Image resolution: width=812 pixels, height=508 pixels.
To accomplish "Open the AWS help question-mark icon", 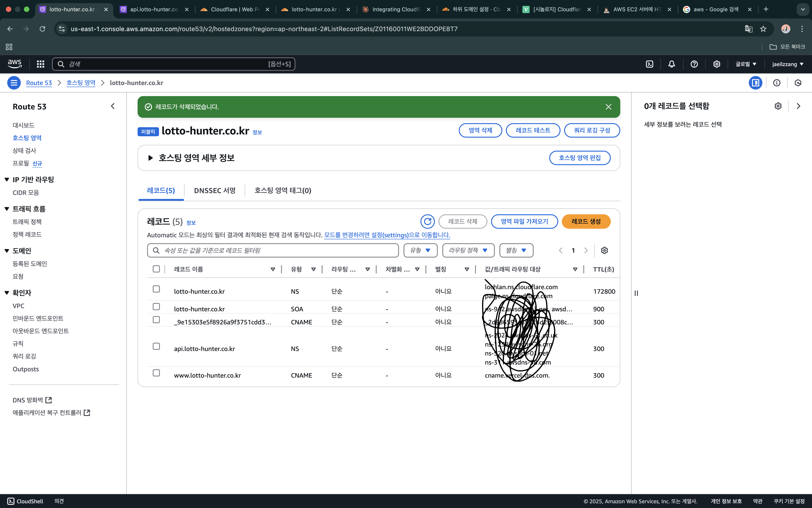I will click(x=694, y=64).
